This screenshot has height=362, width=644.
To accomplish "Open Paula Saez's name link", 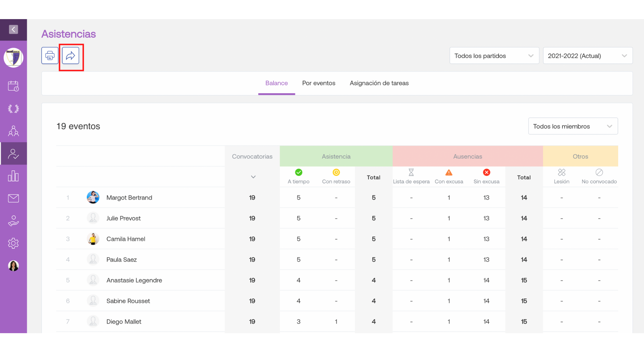I will (x=121, y=260).
